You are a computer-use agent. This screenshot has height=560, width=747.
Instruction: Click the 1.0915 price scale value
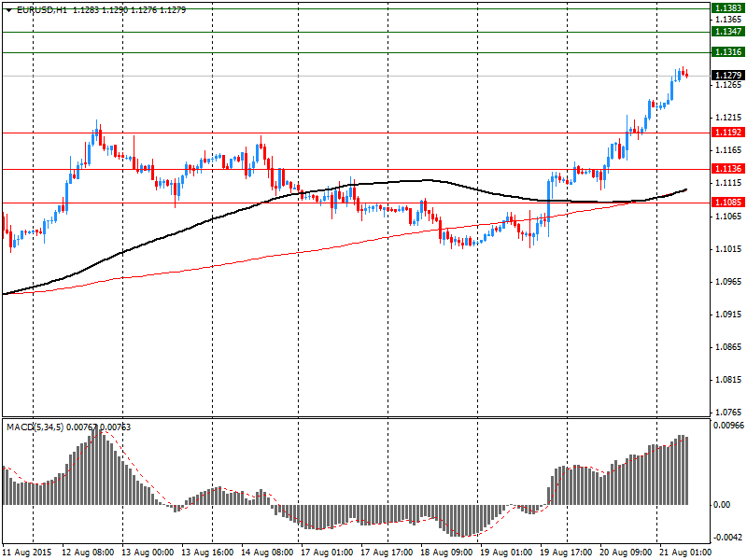coord(728,315)
